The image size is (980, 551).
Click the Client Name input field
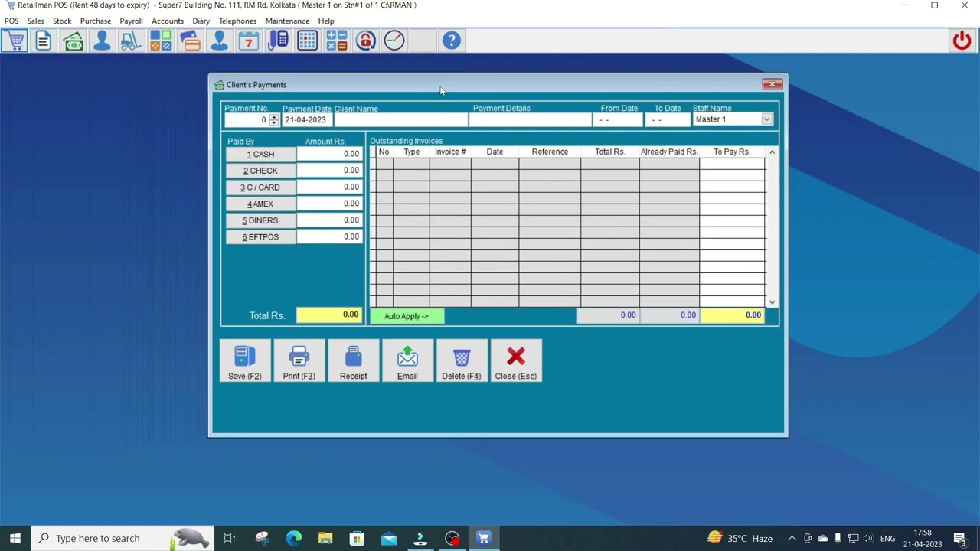(400, 120)
